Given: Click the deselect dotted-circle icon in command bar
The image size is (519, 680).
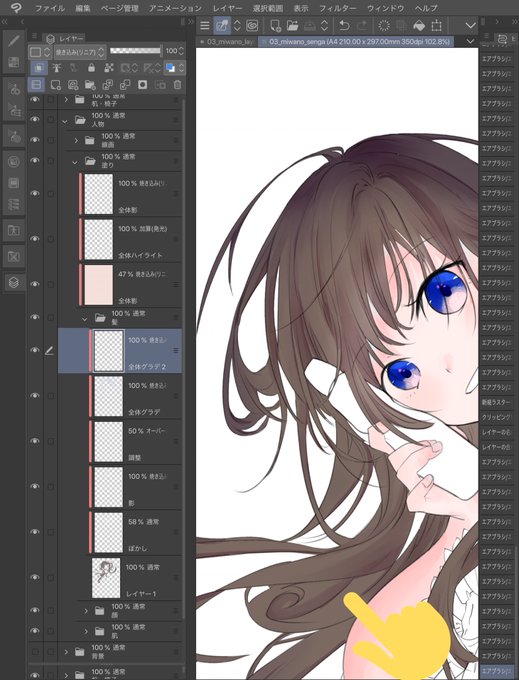Looking at the screenshot, I should 384,26.
